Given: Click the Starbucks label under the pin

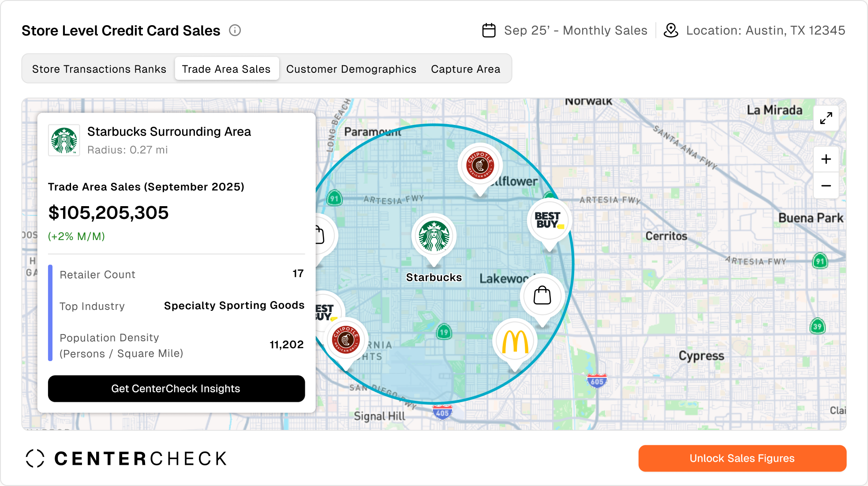Looking at the screenshot, I should 434,277.
